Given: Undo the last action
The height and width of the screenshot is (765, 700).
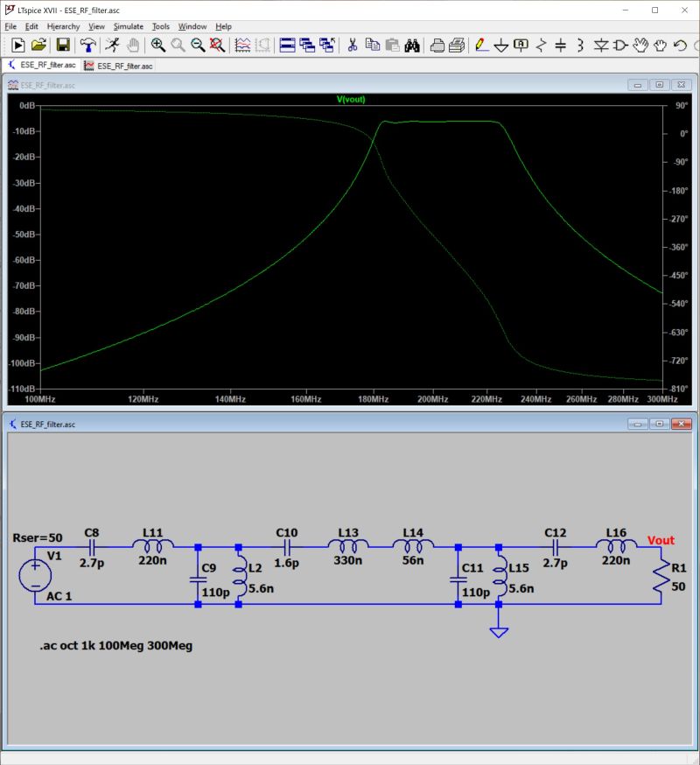Looking at the screenshot, I should click(679, 46).
